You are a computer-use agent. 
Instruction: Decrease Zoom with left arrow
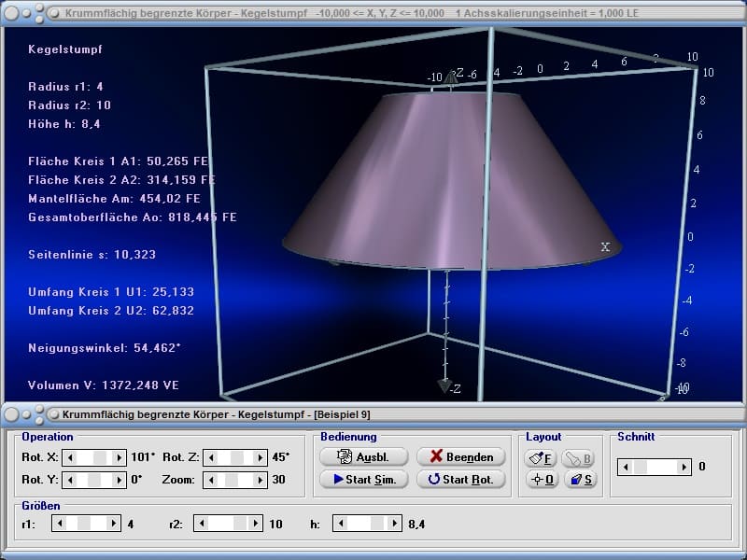click(x=211, y=480)
